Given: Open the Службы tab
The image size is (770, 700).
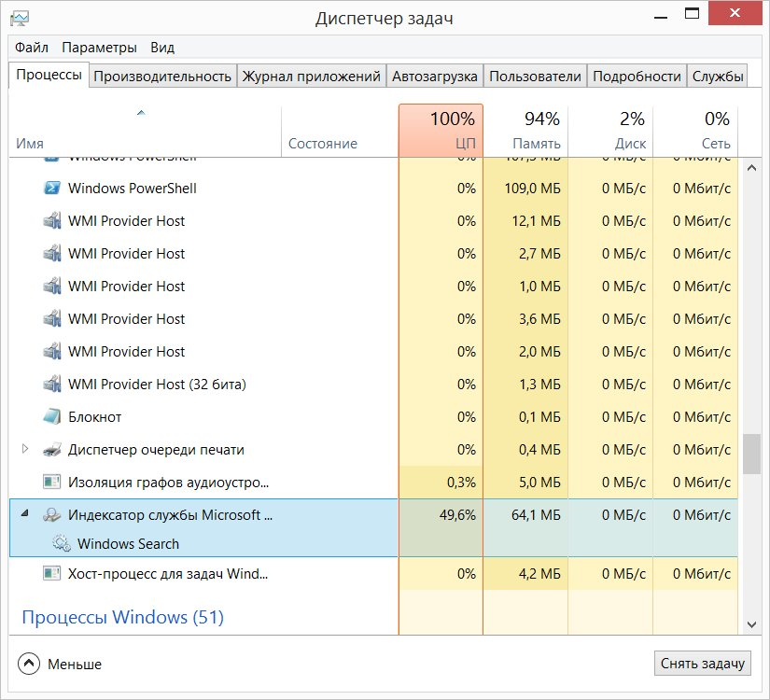Looking at the screenshot, I should (x=718, y=77).
